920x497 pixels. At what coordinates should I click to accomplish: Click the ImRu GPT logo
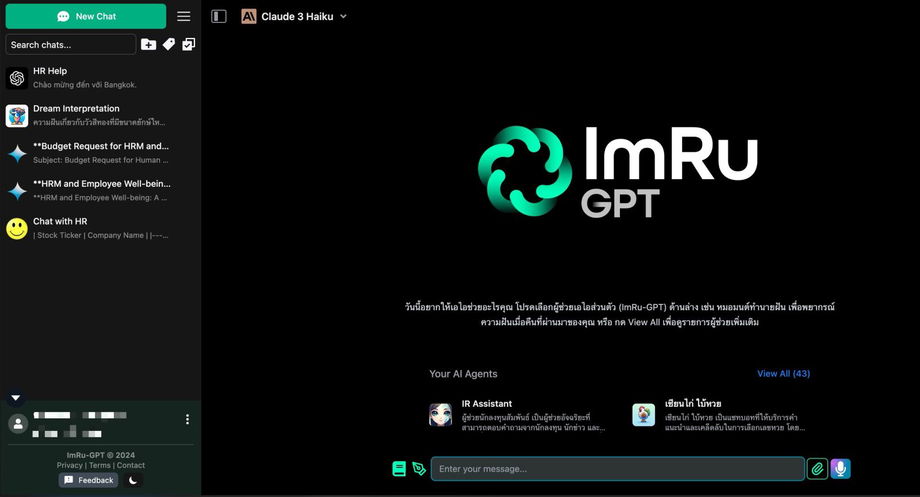click(618, 171)
